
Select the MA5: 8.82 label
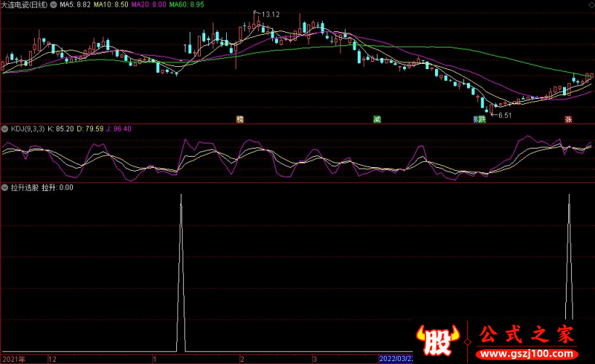tap(75, 4)
